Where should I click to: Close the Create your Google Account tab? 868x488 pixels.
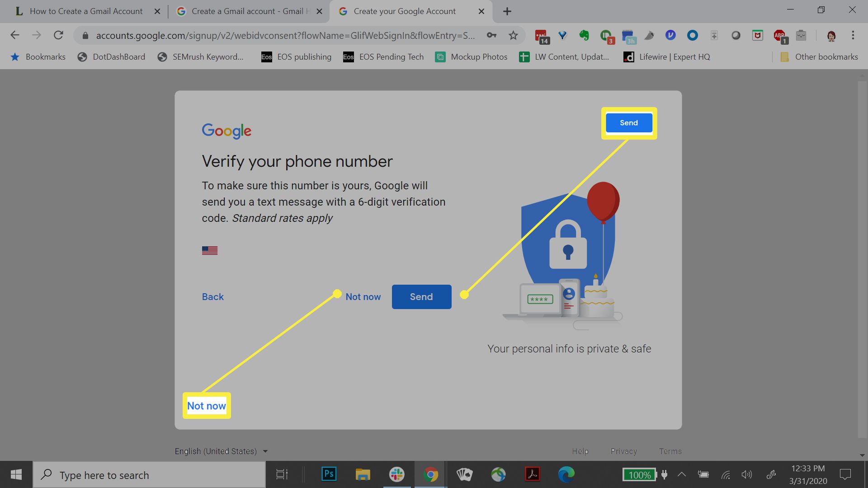[481, 11]
